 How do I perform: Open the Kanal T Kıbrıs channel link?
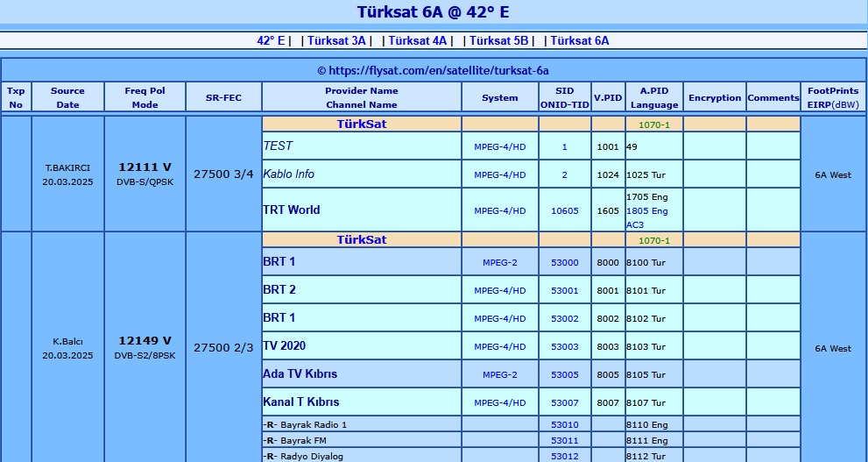301,402
